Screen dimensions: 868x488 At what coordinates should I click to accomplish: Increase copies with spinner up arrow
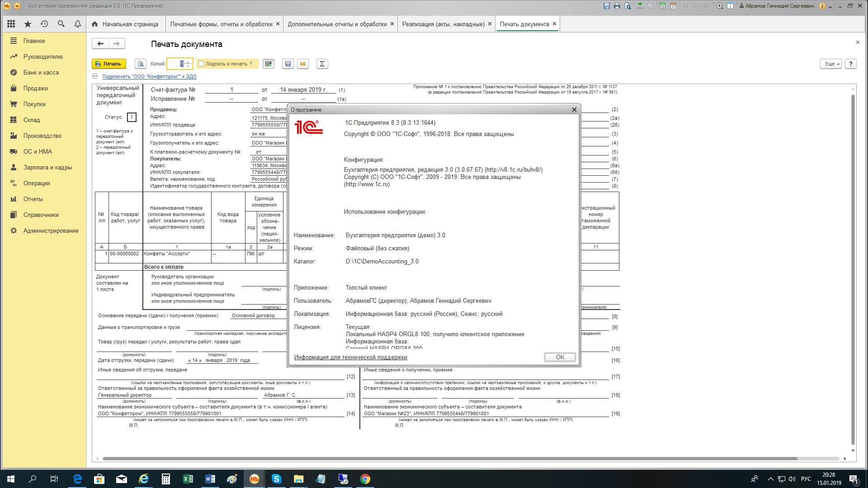pyautogui.click(x=189, y=61)
